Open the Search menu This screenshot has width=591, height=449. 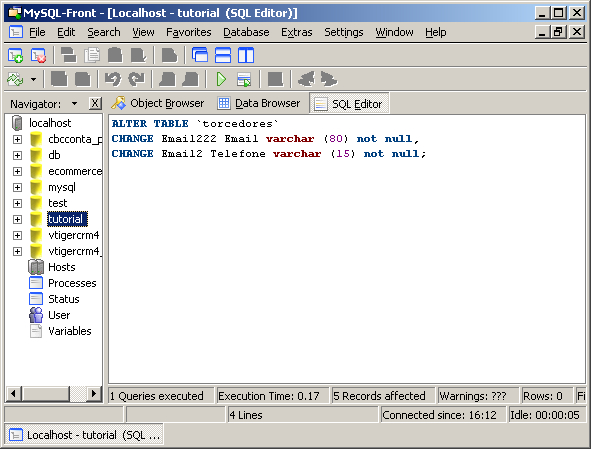pyautogui.click(x=104, y=32)
